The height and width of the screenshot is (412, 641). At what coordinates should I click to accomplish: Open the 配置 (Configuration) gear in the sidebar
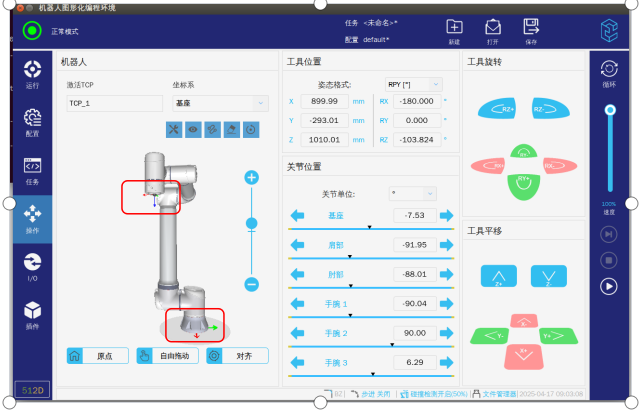32,120
